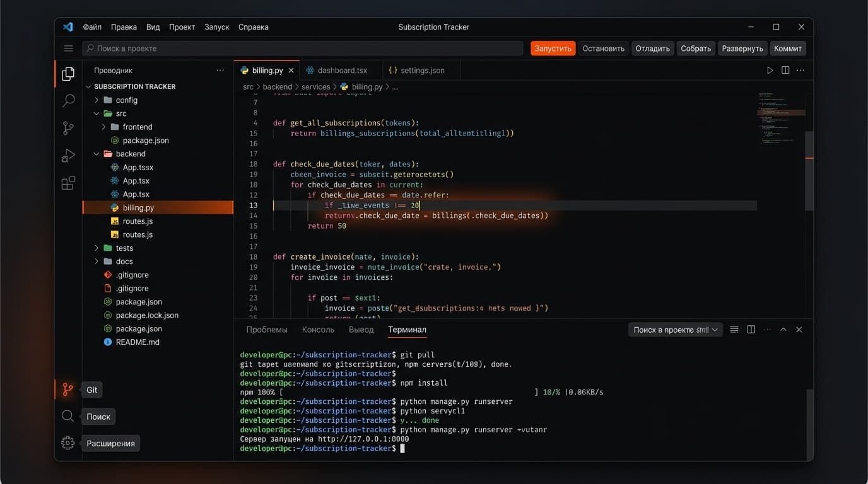
Task: Maximize the terminal panel with the chevron-up icon
Action: [783, 330]
